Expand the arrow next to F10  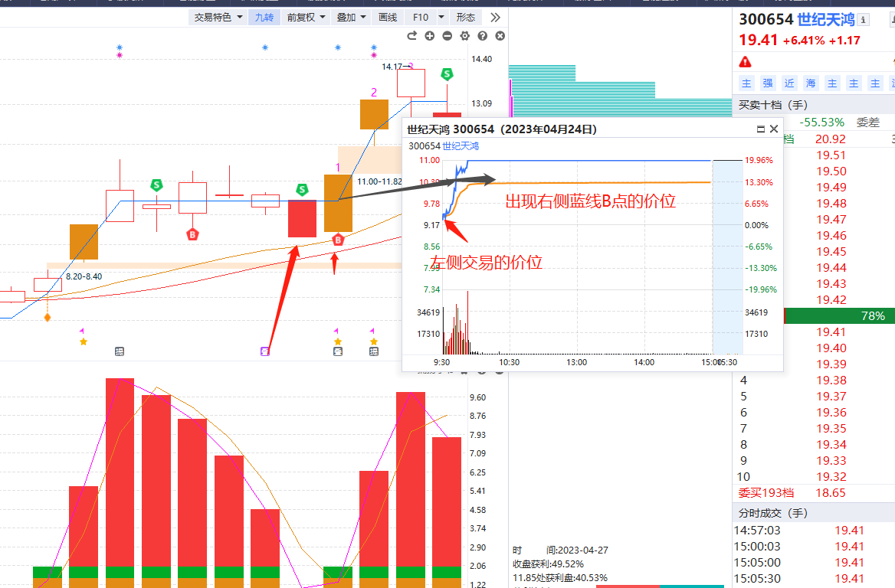[441, 18]
